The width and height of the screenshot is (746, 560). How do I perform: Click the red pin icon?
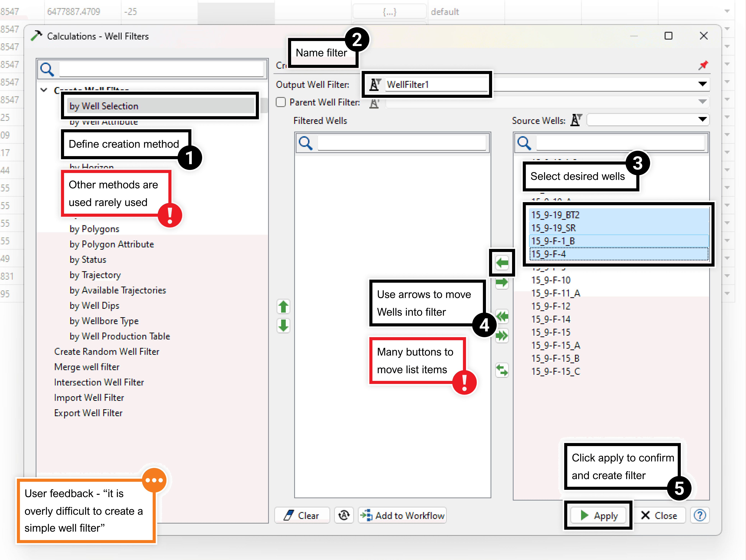[703, 65]
